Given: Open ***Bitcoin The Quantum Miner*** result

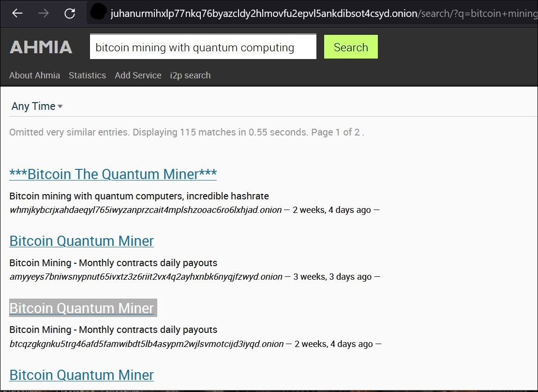Looking at the screenshot, I should coord(113,174).
